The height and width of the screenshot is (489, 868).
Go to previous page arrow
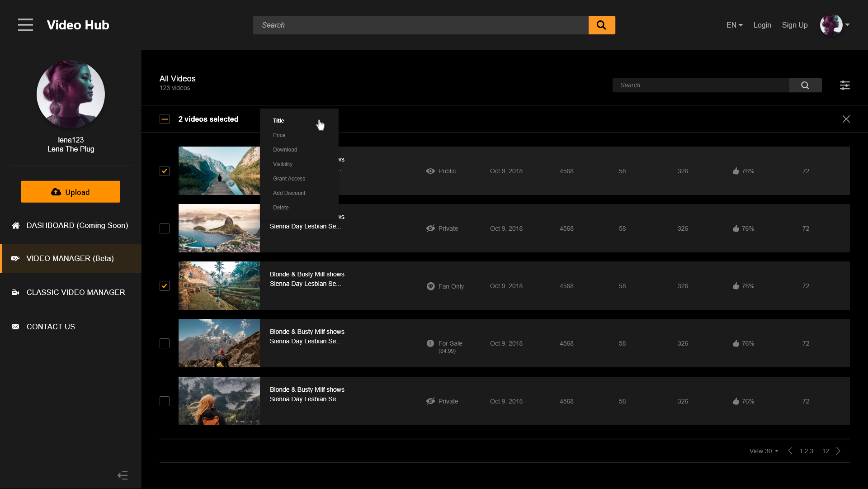tap(790, 451)
